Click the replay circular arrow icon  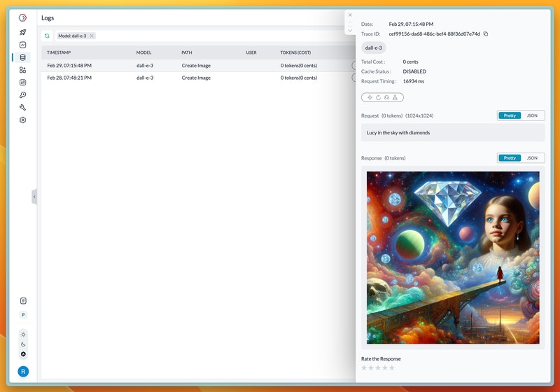point(378,97)
